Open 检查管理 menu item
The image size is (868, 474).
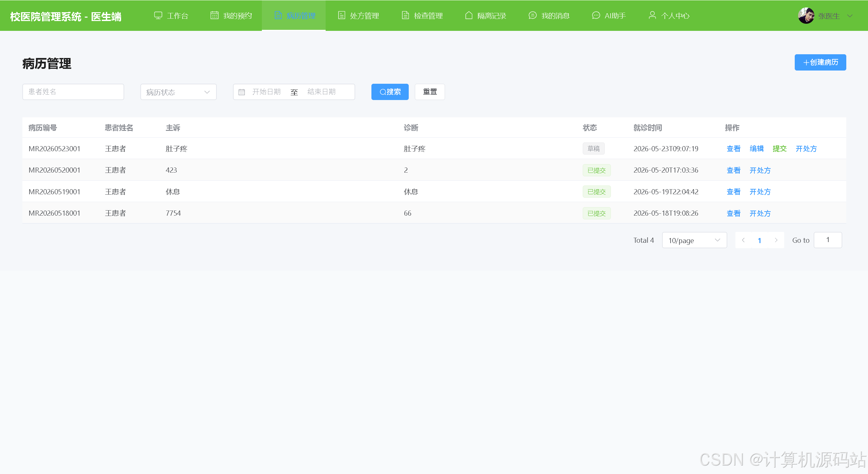(422, 16)
